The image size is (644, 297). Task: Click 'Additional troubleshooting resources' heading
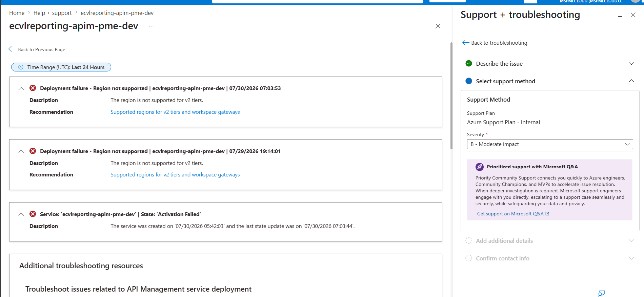(81, 266)
